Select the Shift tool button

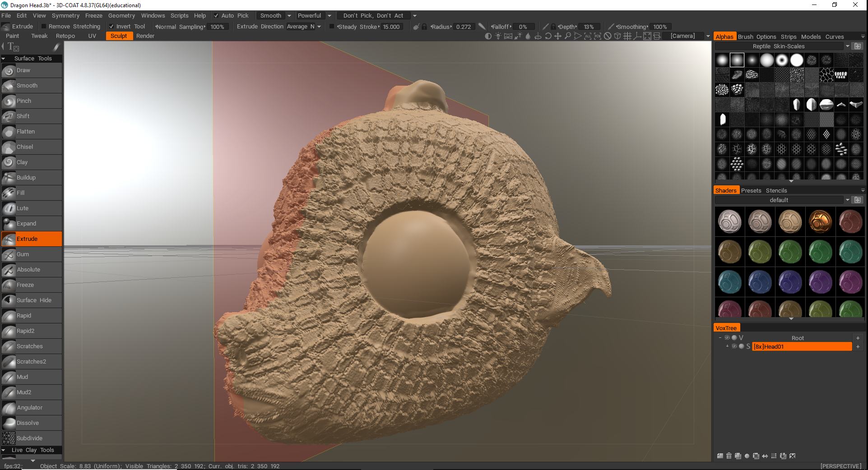coord(32,116)
